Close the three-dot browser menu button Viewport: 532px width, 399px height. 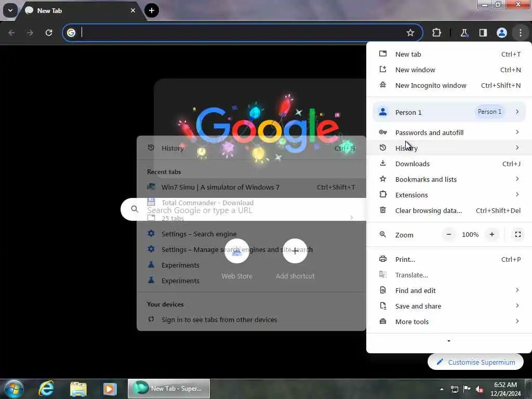point(520,33)
